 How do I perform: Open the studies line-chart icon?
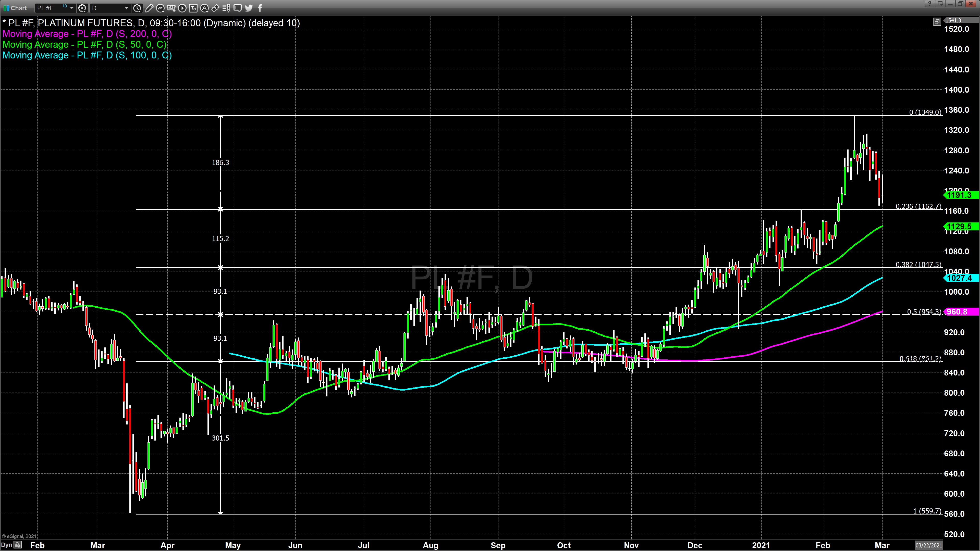point(160,8)
